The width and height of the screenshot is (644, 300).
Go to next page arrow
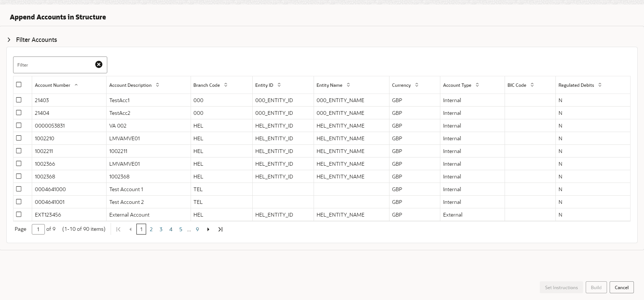(x=208, y=229)
